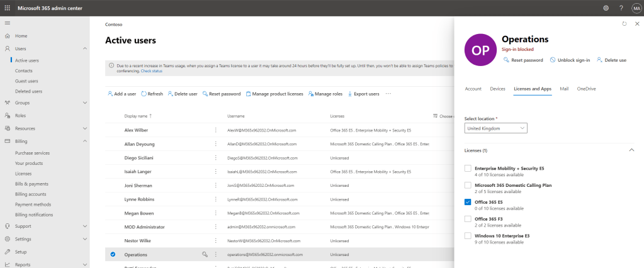644x268 pixels.
Task: Collapse the Licenses (1) section
Action: [x=631, y=150]
